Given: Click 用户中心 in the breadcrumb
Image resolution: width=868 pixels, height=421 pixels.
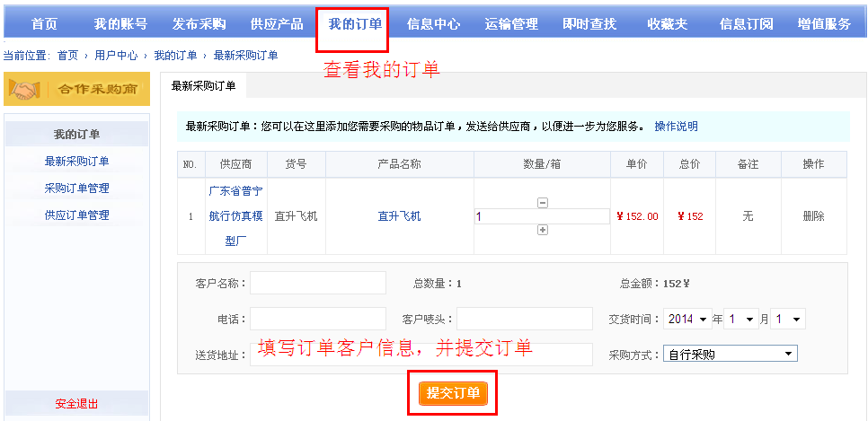Looking at the screenshot, I should click(x=116, y=56).
